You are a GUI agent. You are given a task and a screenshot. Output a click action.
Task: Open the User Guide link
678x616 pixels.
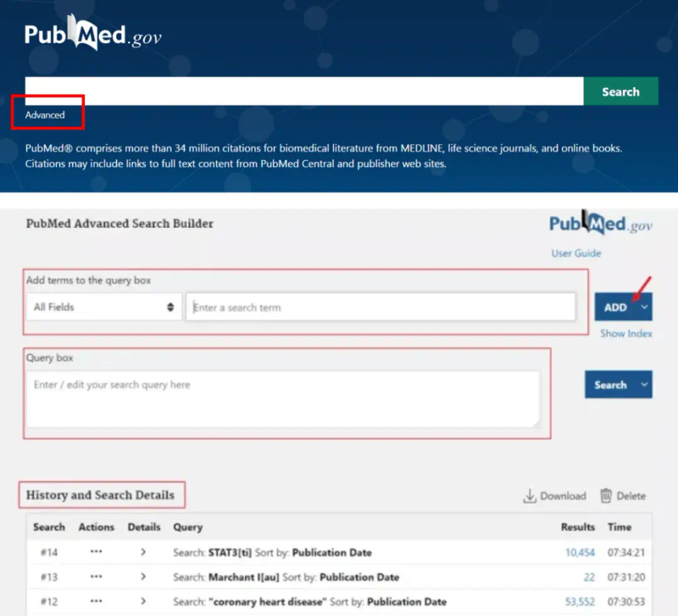(x=576, y=253)
